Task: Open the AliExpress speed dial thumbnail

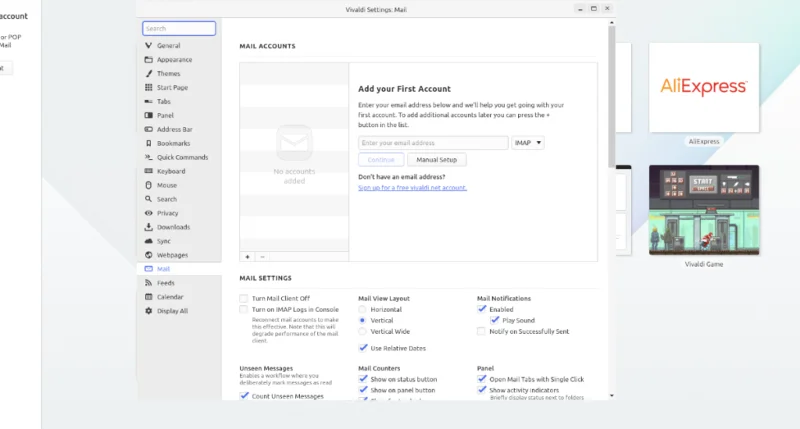Action: coord(704,87)
